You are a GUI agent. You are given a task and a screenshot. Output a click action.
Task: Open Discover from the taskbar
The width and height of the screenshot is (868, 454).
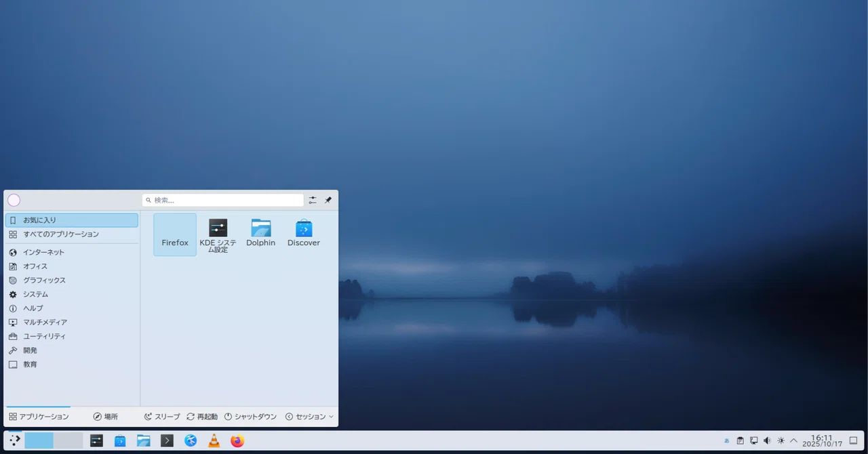coord(120,440)
